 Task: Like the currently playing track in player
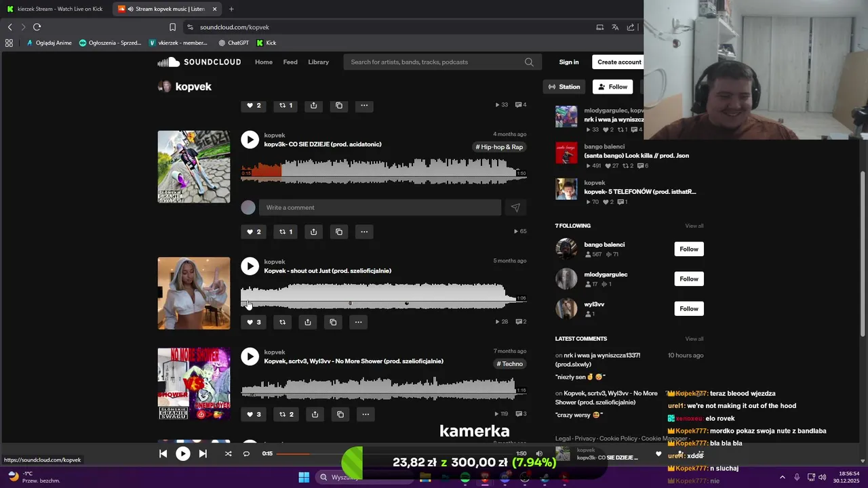pos(658,454)
